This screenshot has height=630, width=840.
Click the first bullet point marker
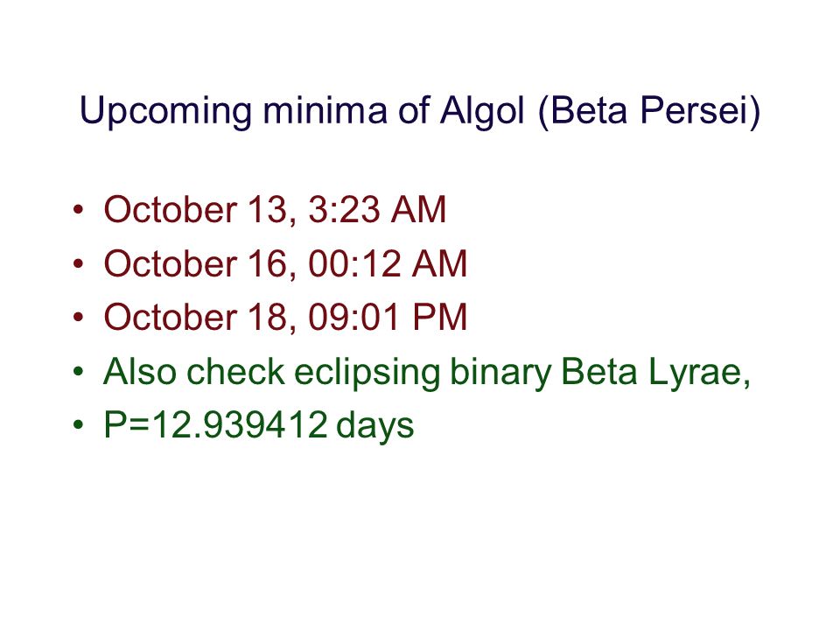(78, 209)
